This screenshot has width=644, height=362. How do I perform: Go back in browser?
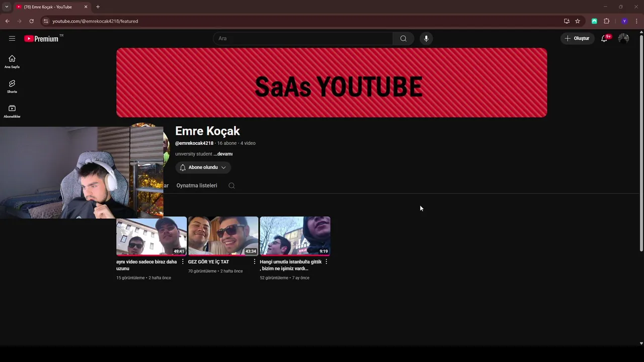(x=7, y=21)
